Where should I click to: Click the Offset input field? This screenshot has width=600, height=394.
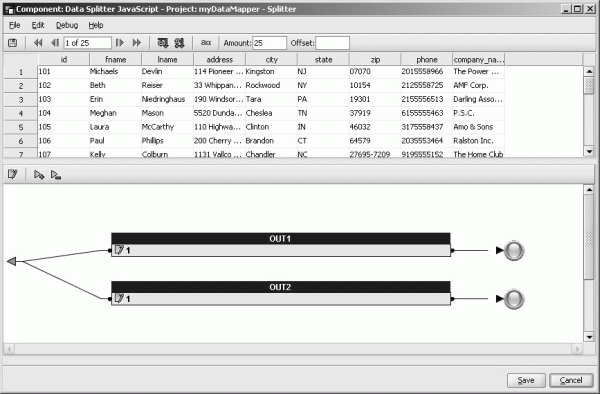[x=332, y=43]
